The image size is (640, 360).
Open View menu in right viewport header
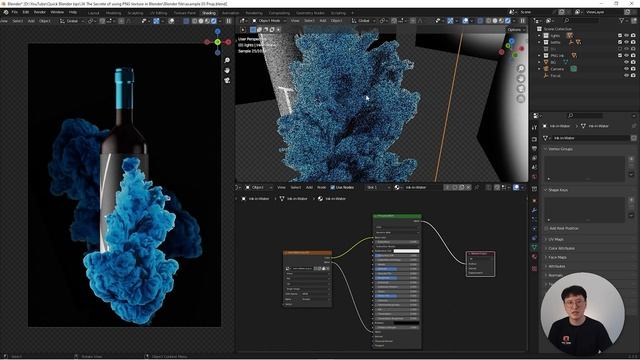pos(295,20)
